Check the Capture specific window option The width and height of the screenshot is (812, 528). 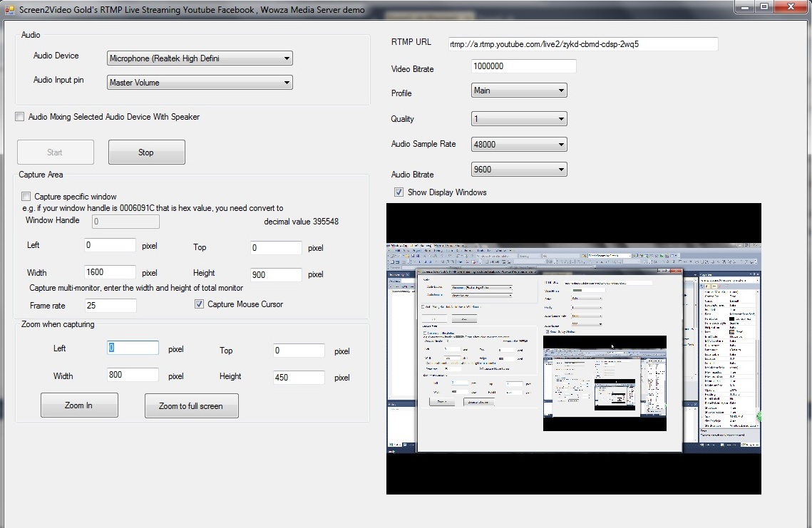(26, 197)
